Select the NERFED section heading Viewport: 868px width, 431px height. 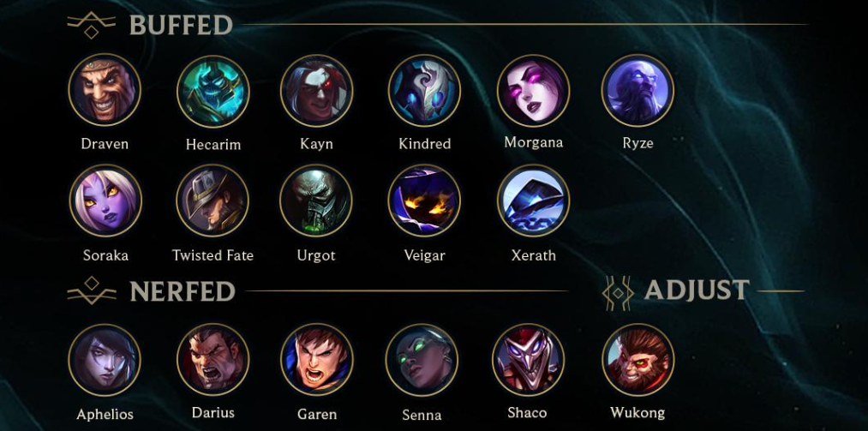(x=183, y=291)
